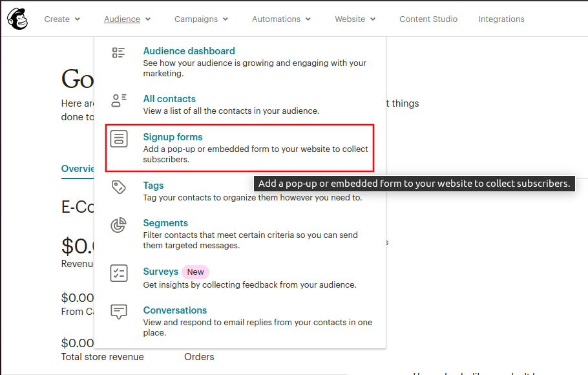Open Surveys
Image resolution: width=588 pixels, height=375 pixels.
tap(160, 272)
